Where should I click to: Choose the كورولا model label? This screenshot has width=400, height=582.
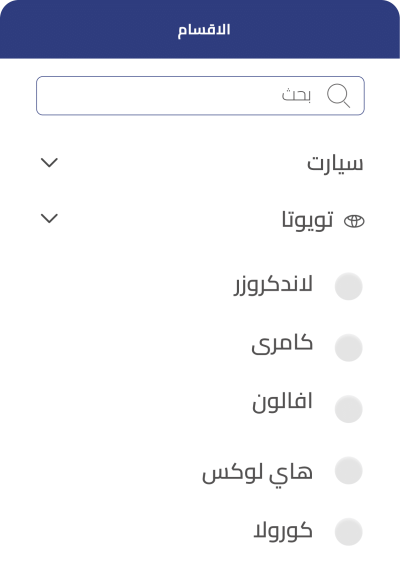[x=283, y=530]
